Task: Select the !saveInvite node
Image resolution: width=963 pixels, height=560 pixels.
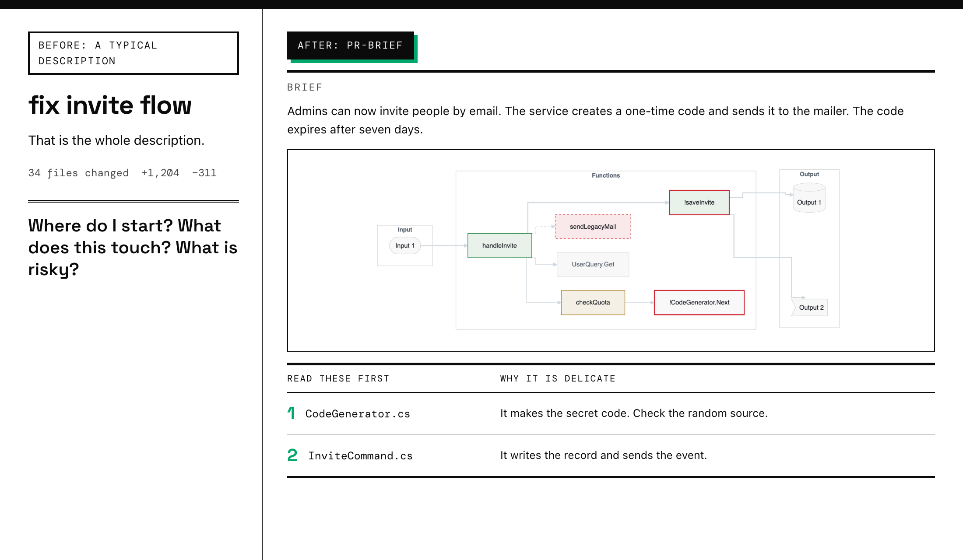Action: pyautogui.click(x=699, y=203)
